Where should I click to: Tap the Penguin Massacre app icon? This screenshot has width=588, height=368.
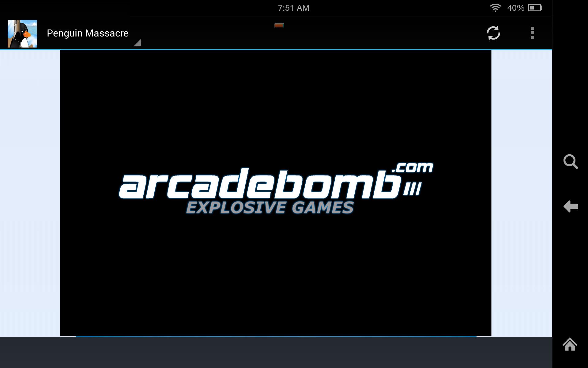coord(22,33)
